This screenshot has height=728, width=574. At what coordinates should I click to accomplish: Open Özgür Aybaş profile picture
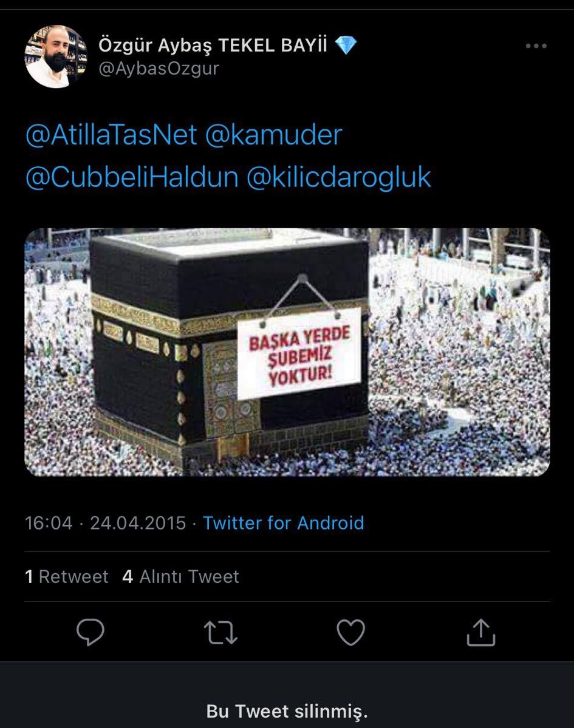56,56
